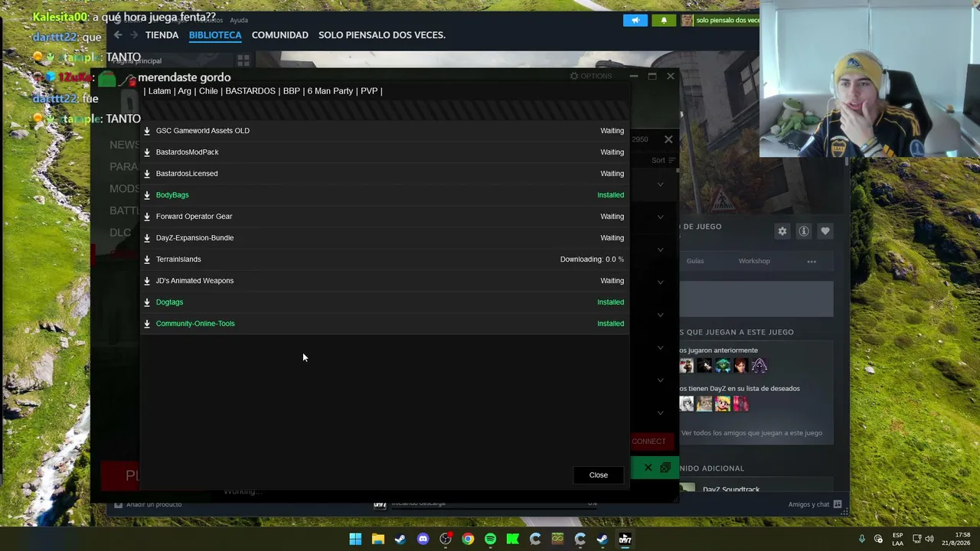Open Spotify from taskbar
Image resolution: width=980 pixels, height=551 pixels.
tap(490, 540)
